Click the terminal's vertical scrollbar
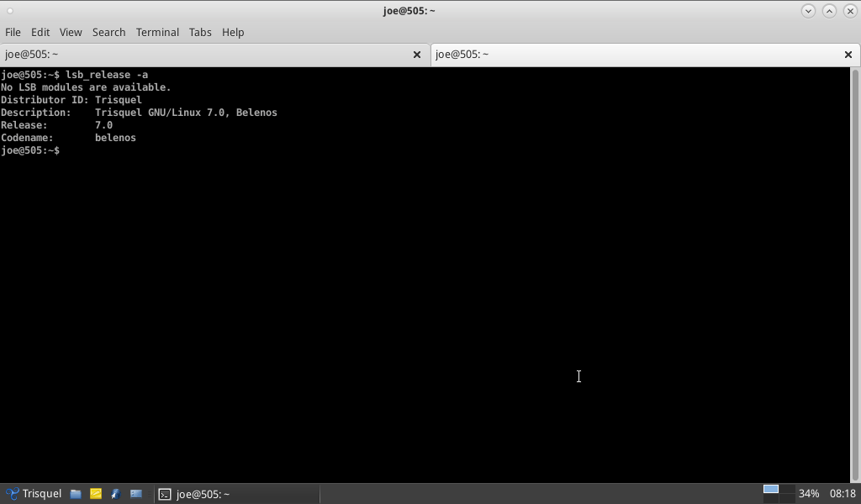This screenshot has width=861, height=504. point(854,274)
